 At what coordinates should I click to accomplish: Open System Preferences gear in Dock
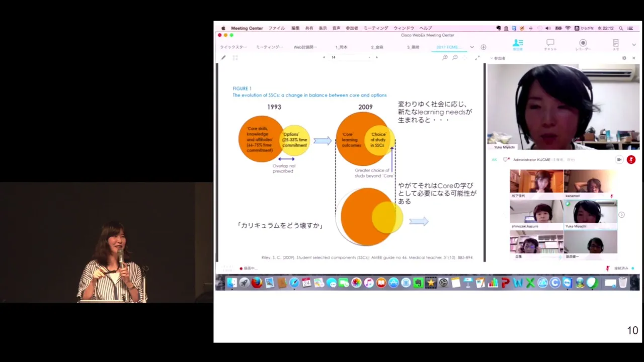443,283
